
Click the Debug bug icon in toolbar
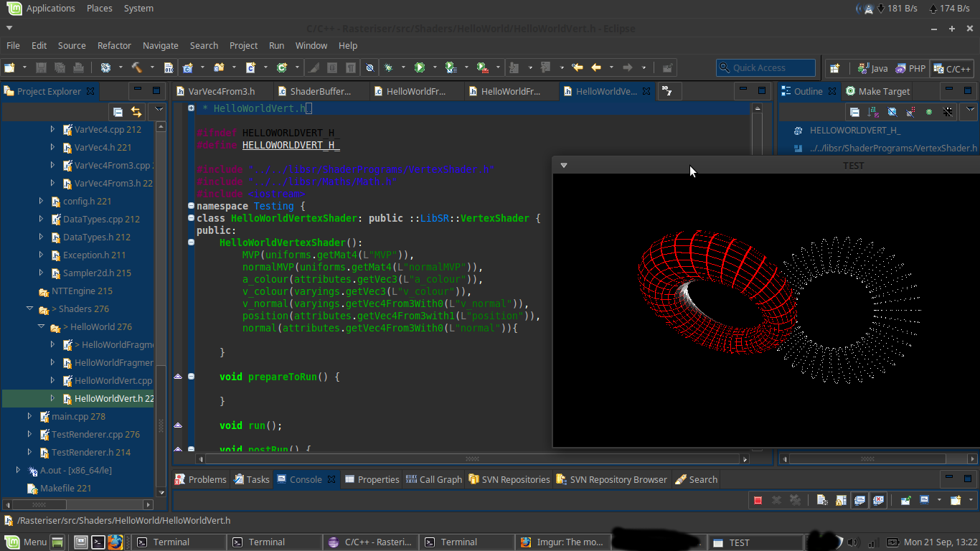388,67
